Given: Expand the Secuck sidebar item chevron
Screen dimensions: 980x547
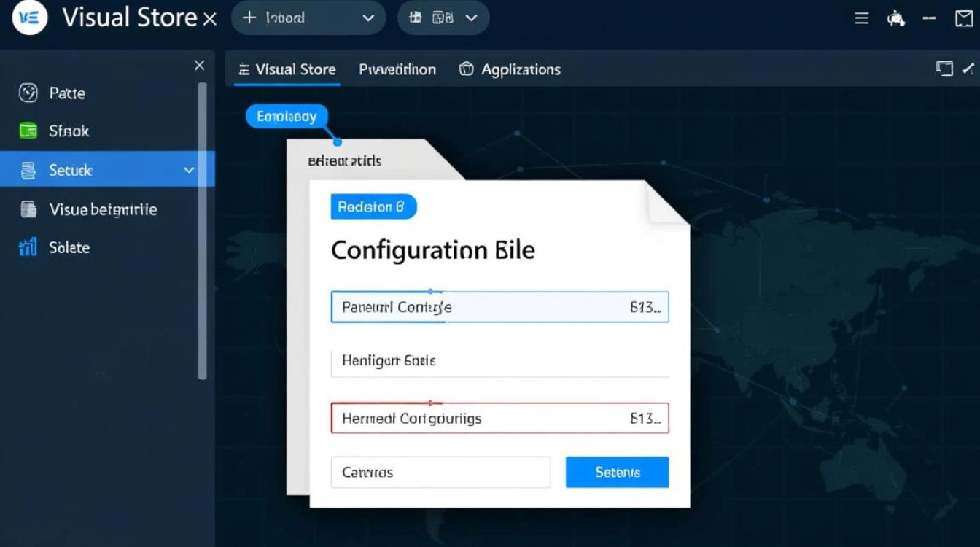Looking at the screenshot, I should [x=189, y=170].
